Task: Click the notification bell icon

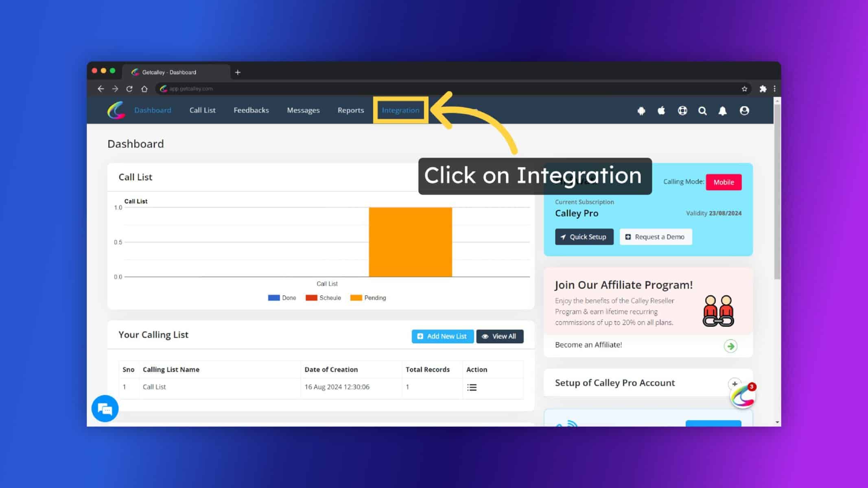Action: coord(723,110)
